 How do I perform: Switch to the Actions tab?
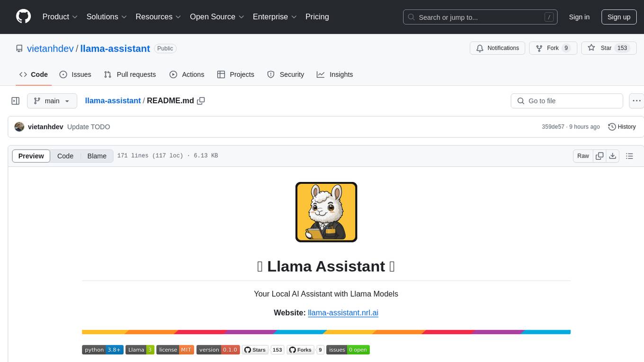click(x=187, y=74)
